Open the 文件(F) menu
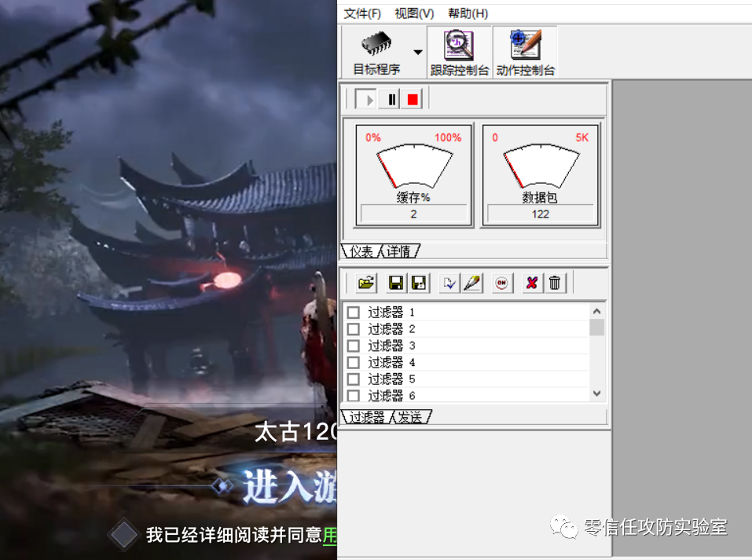Screen dimensions: 752x560 362,13
